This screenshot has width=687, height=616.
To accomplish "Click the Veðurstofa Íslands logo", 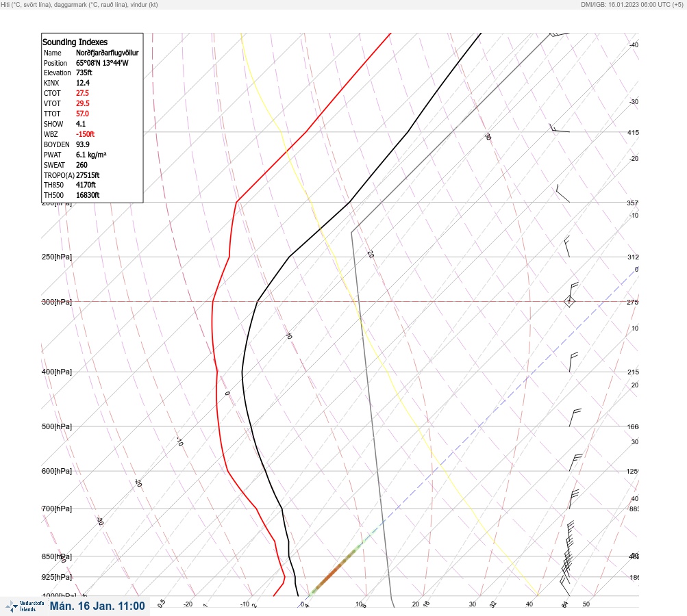I will pos(25,606).
